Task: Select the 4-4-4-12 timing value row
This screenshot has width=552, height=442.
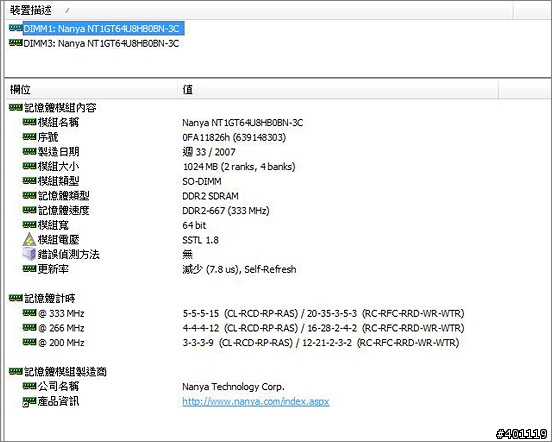Action: pos(323,328)
